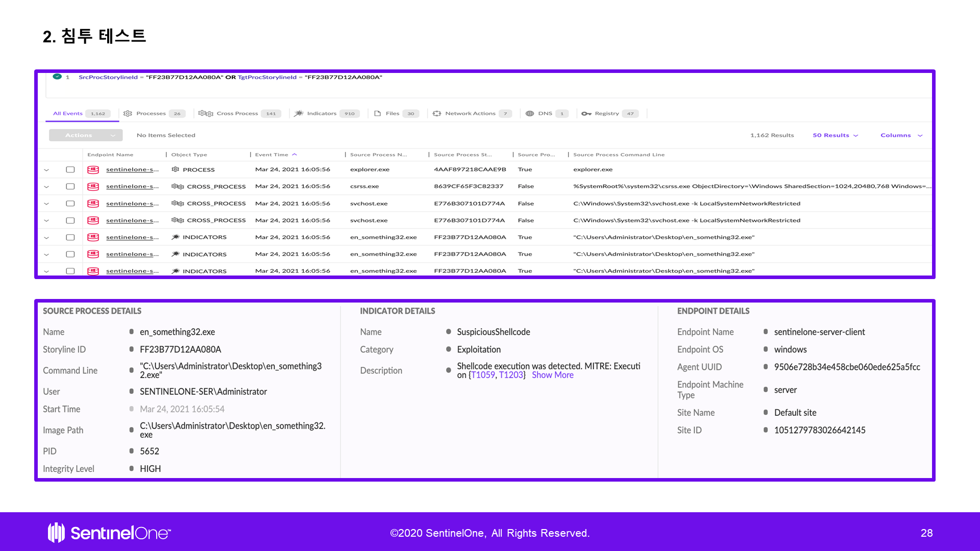
Task: Click the Show More link
Action: point(552,375)
